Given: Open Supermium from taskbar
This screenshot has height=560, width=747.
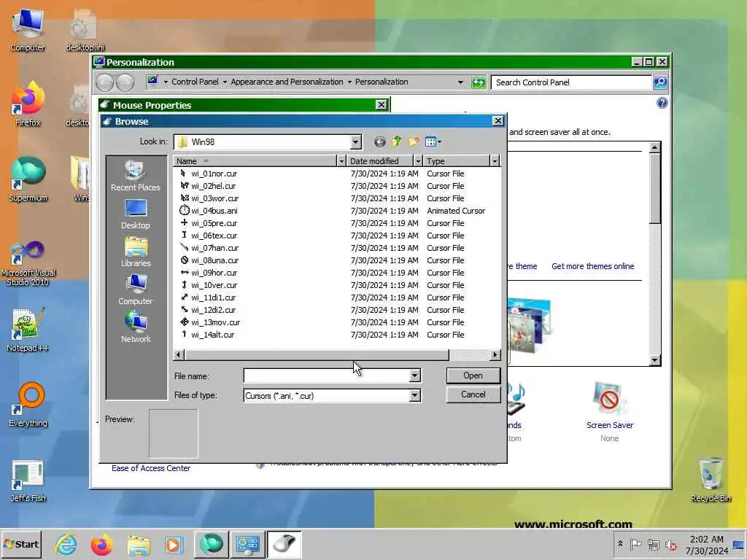Looking at the screenshot, I should pyautogui.click(x=211, y=544).
